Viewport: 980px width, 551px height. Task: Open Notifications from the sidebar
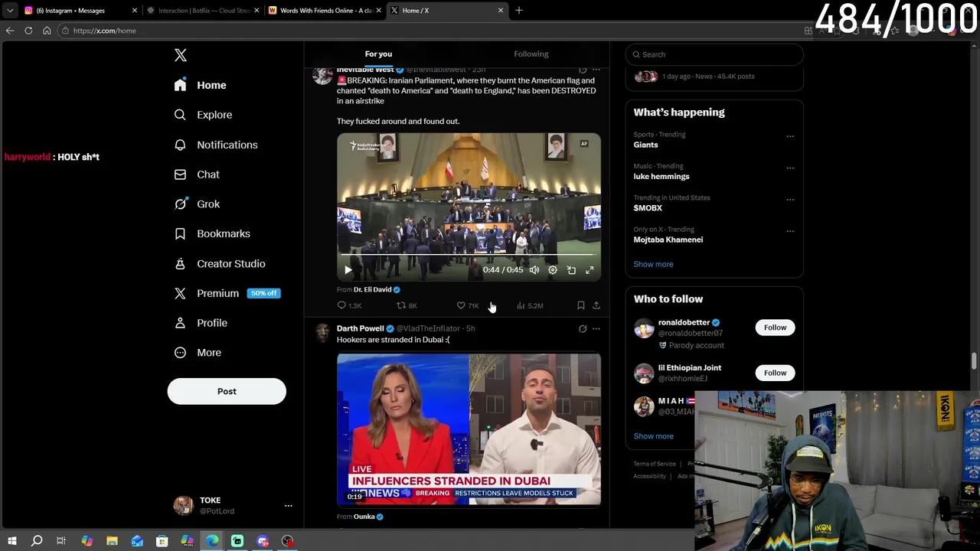pos(216,145)
